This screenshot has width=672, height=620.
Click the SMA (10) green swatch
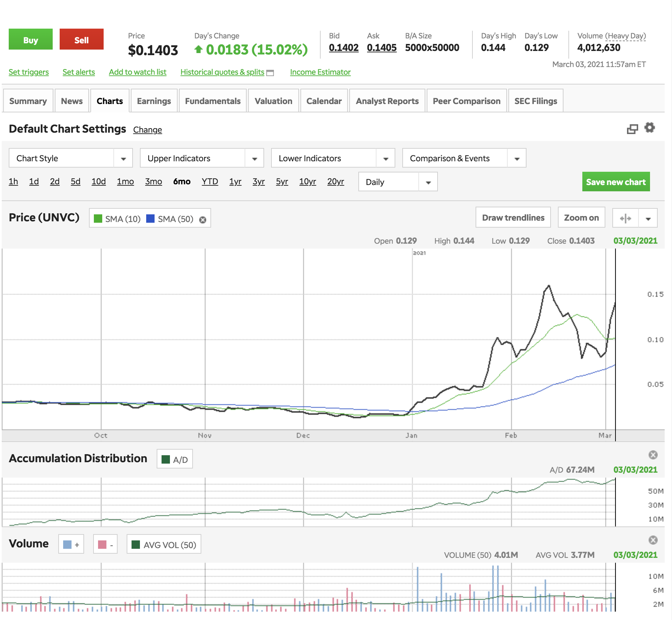point(98,219)
